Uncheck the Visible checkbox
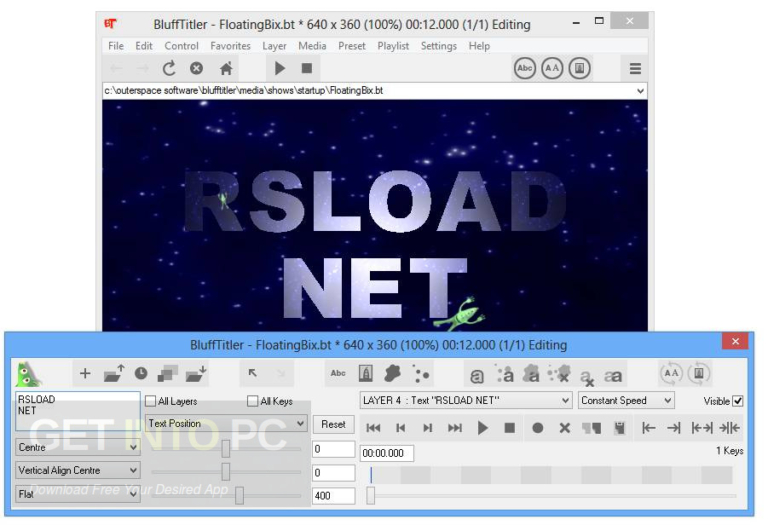 738,401
